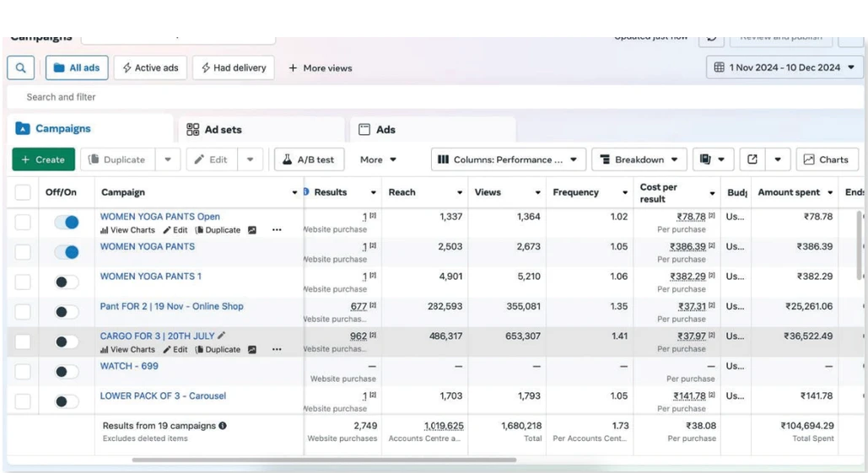This screenshot has width=868, height=473.
Task: Click info icon beside Results column header
Action: click(306, 192)
